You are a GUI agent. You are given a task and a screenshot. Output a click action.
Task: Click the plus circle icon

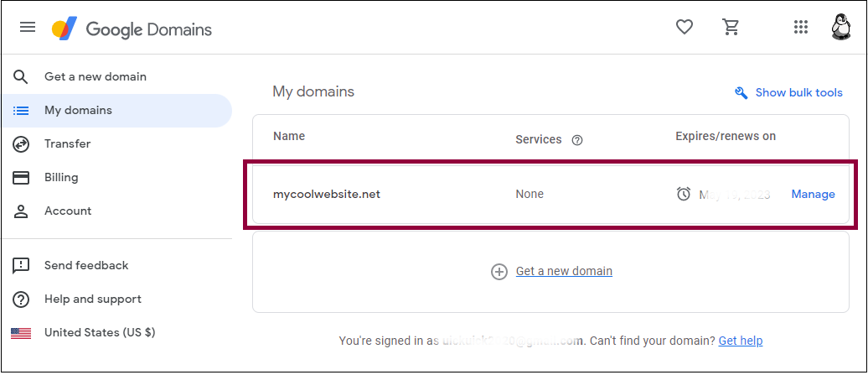pyautogui.click(x=499, y=272)
